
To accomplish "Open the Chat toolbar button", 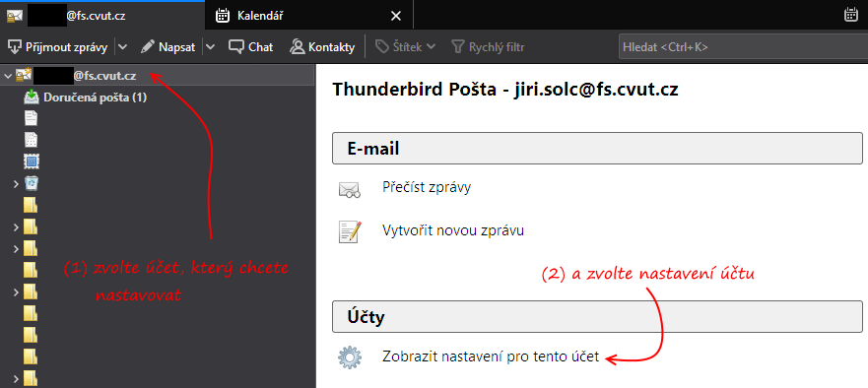I will (x=251, y=47).
